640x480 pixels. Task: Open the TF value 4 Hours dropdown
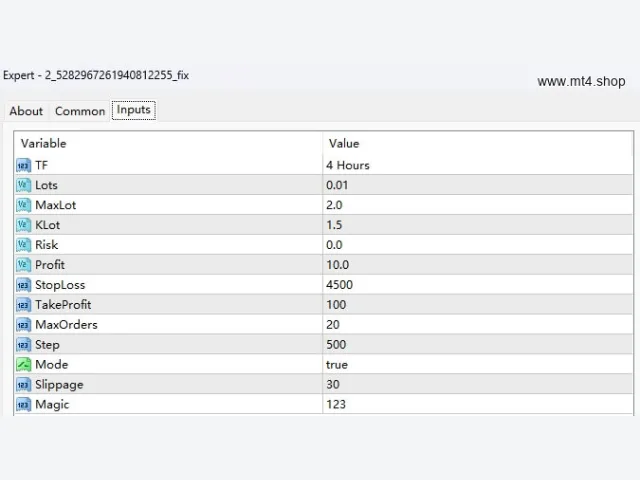478,165
